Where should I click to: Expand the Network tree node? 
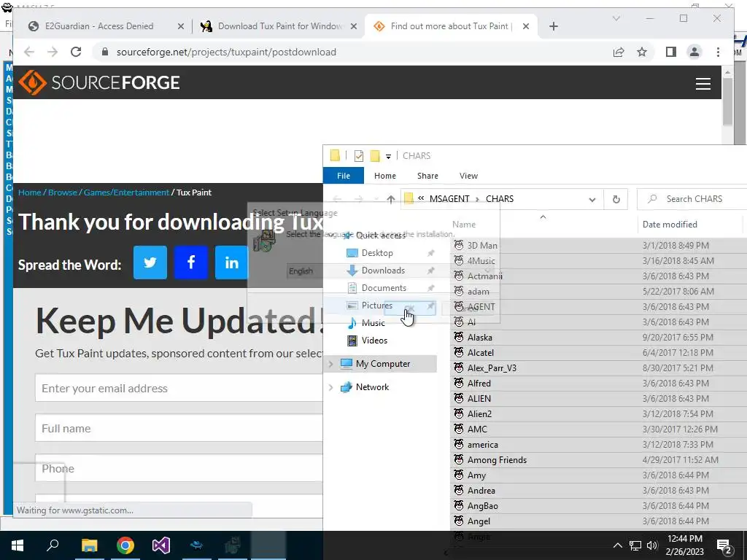(330, 387)
